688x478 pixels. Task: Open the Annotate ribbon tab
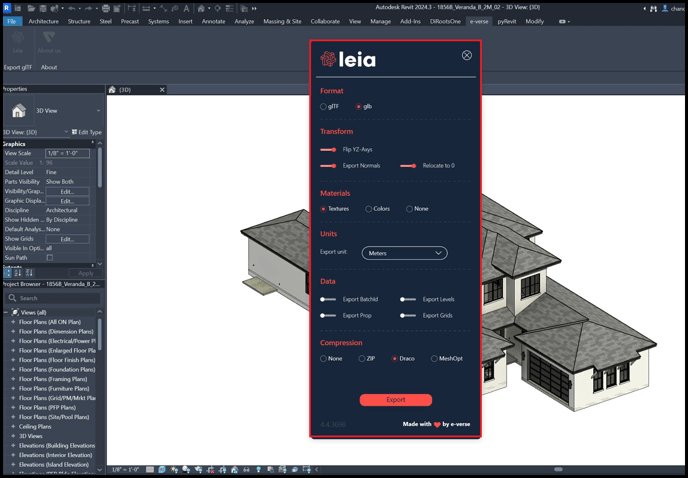(x=213, y=22)
